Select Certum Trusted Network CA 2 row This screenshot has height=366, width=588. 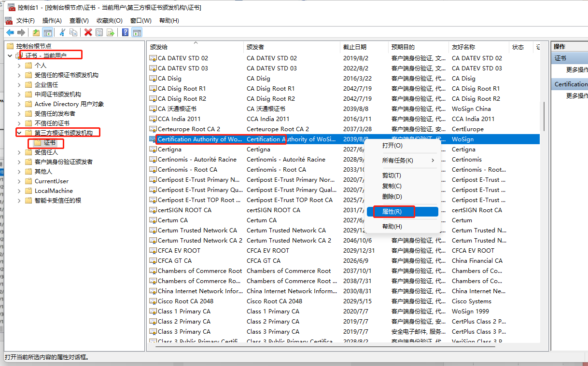(x=344, y=240)
